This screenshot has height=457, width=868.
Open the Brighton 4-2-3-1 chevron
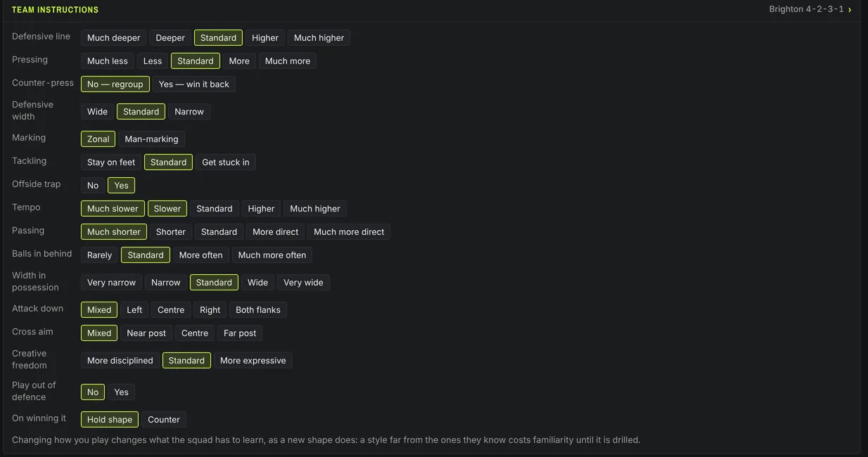(850, 9)
